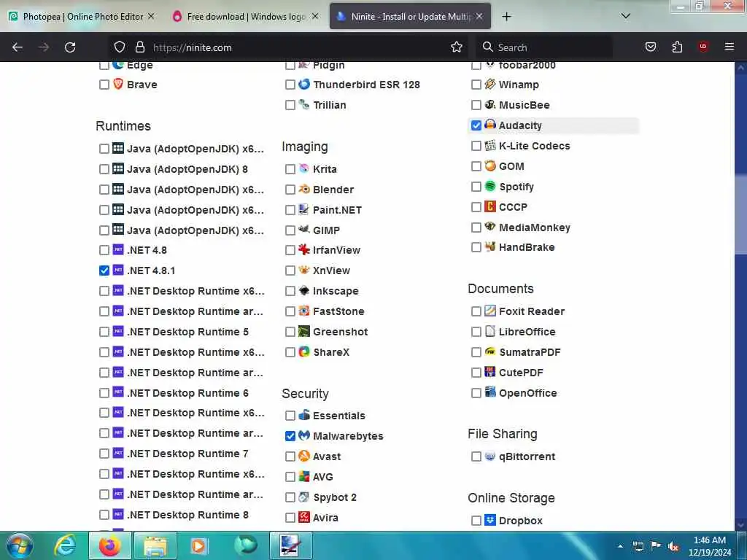
Task: Click the Firefox Search box
Action: coord(544,47)
